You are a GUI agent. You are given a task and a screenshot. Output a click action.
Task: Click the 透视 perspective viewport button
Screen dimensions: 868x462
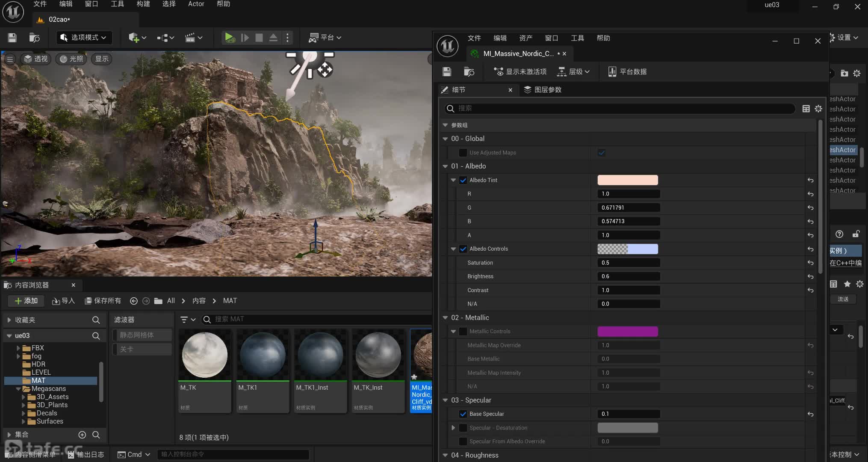coord(36,59)
